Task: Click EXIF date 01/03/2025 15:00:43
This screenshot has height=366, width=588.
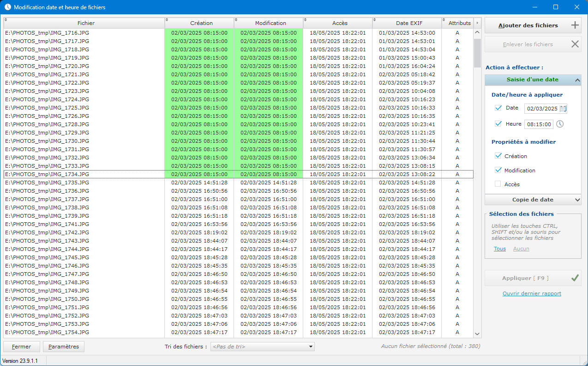Action: pos(407,58)
